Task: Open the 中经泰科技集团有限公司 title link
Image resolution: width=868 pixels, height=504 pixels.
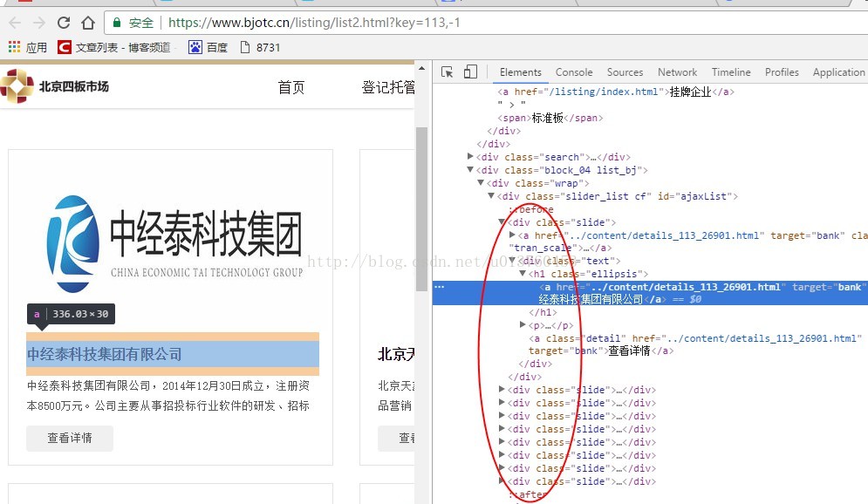Action: point(105,354)
